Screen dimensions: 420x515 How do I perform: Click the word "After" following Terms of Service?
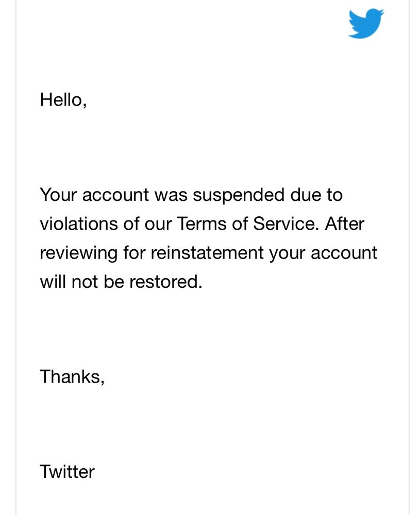[345, 224]
